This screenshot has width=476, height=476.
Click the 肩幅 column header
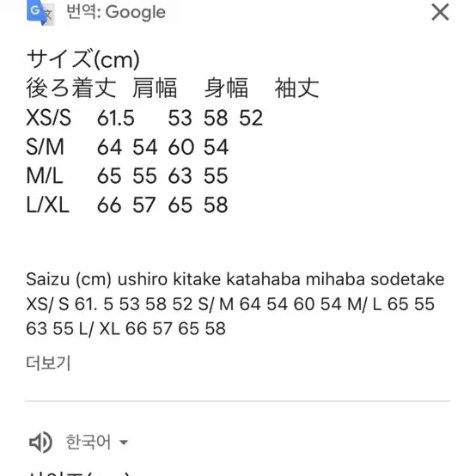pyautogui.click(x=155, y=88)
